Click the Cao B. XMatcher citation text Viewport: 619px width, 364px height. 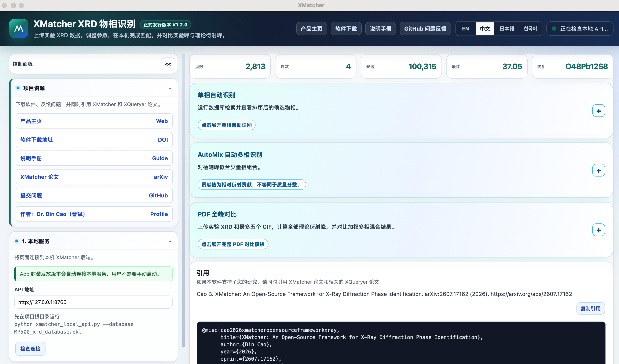coord(384,294)
